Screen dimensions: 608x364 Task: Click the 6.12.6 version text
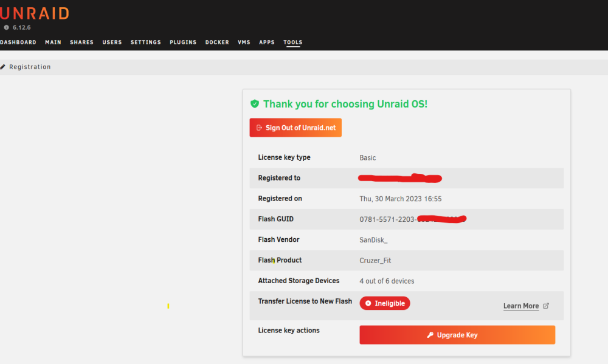(x=22, y=27)
